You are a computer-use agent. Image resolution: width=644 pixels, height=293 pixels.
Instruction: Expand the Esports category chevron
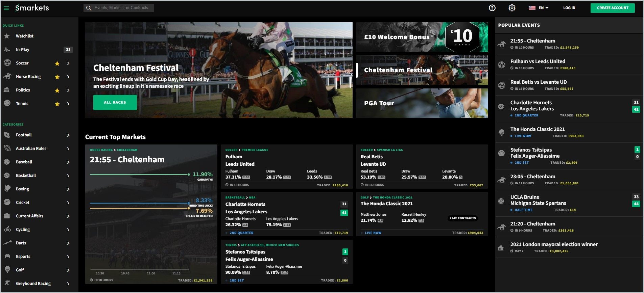68,257
